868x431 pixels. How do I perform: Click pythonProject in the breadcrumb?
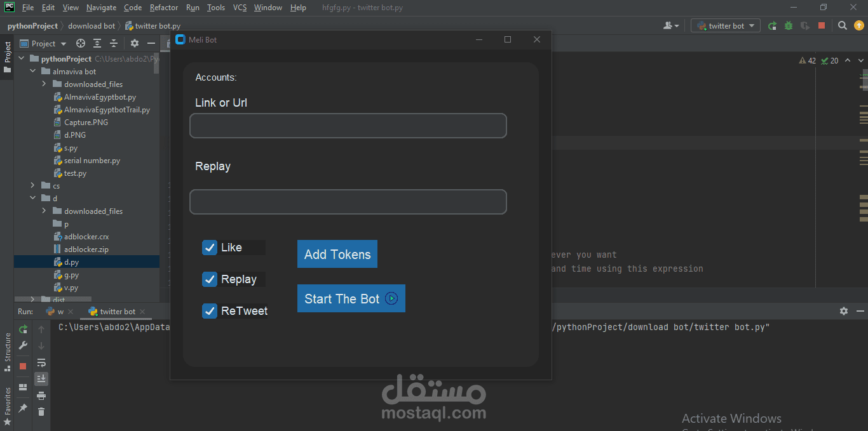pos(32,26)
